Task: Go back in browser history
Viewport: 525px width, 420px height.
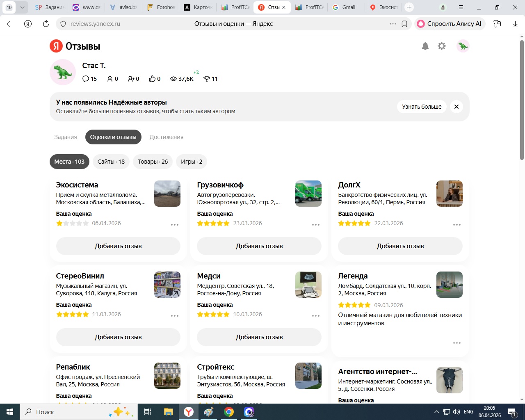Action: pyautogui.click(x=10, y=24)
